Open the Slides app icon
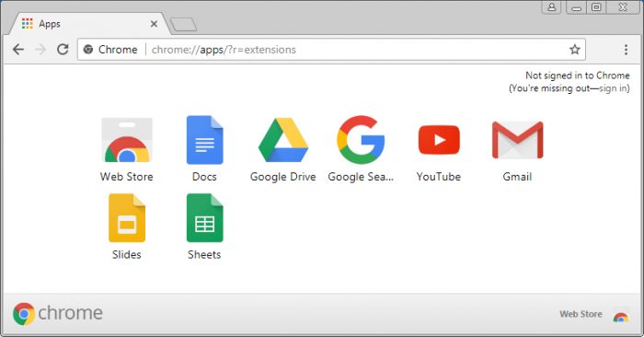Viewport: 644px width, 337px height. click(127, 218)
